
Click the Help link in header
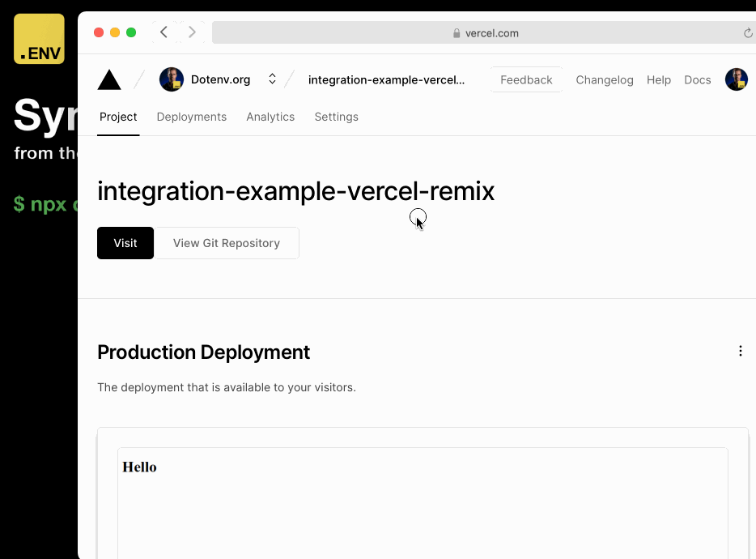point(659,79)
